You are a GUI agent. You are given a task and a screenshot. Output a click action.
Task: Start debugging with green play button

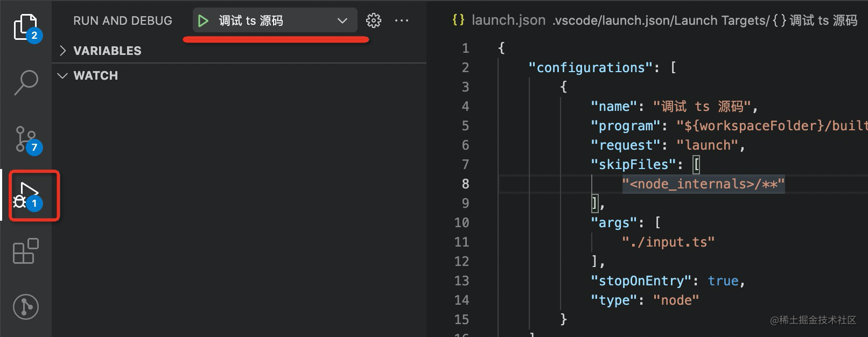203,21
